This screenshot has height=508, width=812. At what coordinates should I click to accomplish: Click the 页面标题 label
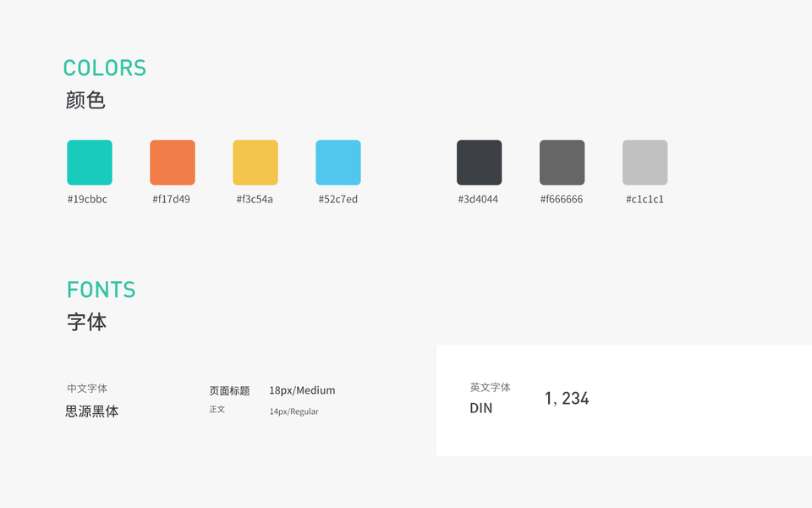pos(229,390)
